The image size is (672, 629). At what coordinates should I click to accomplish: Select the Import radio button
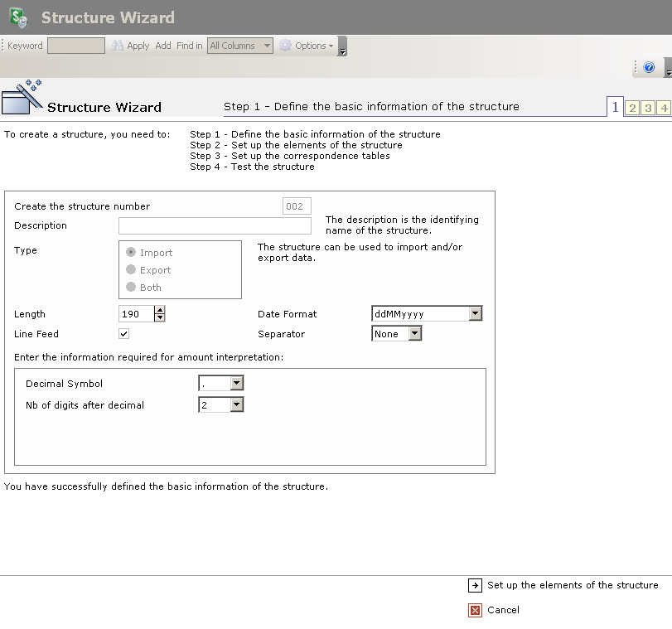[x=131, y=253]
